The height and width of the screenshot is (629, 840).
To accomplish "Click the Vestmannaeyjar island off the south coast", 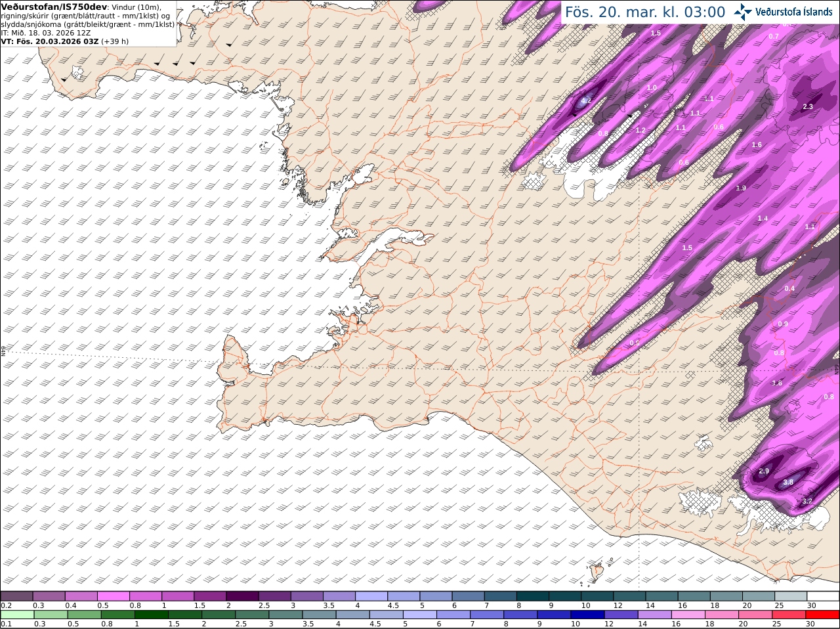I will pos(597,572).
